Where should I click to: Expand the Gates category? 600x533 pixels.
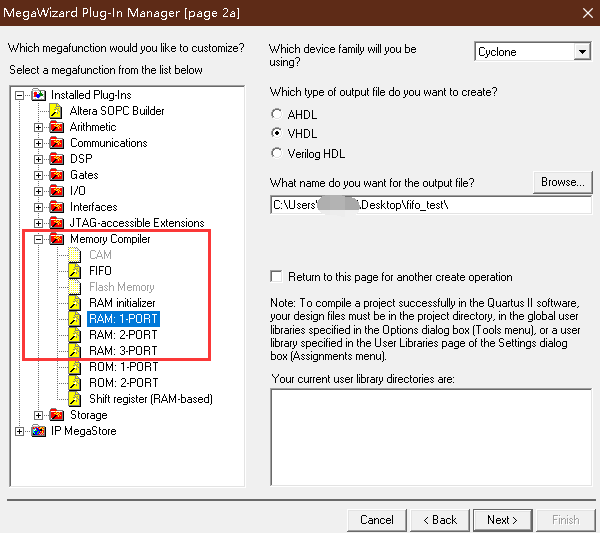click(x=38, y=175)
